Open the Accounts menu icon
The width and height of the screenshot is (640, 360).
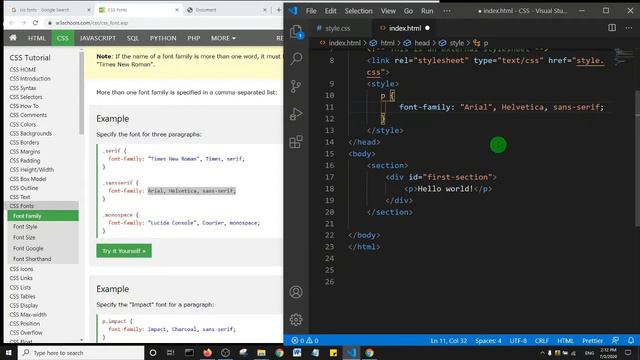pyautogui.click(x=296, y=292)
